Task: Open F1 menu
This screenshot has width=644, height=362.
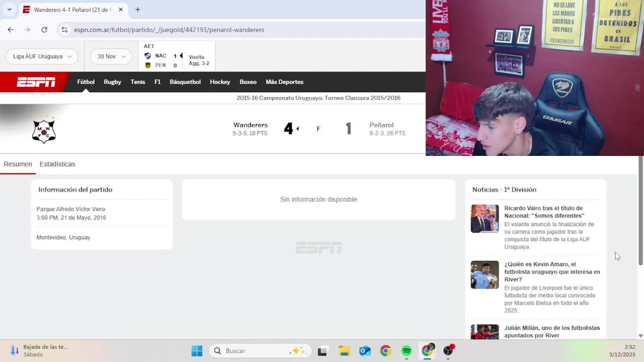Action: [x=157, y=82]
